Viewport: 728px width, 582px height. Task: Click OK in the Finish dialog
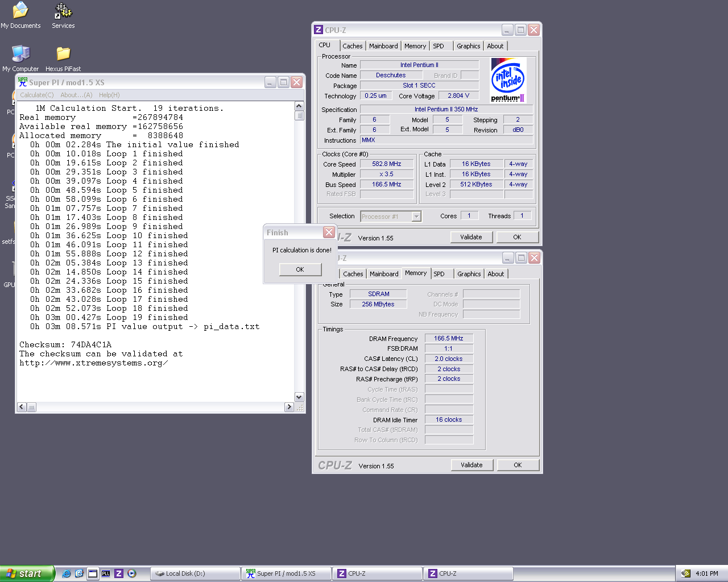click(300, 269)
